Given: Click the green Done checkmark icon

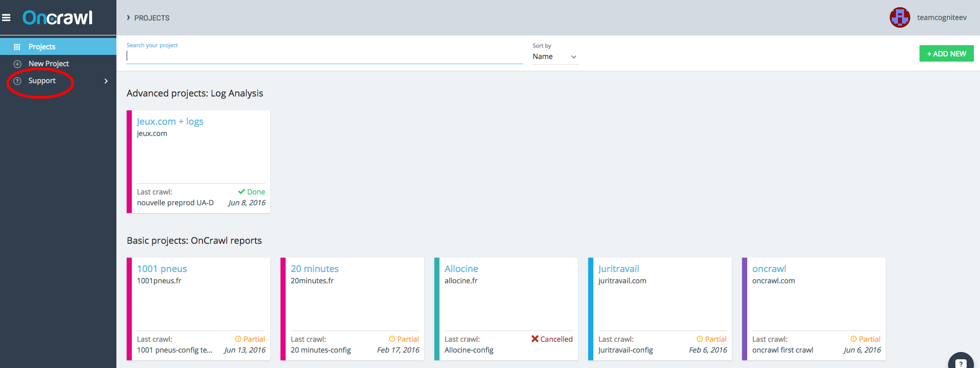Looking at the screenshot, I should click(x=242, y=191).
